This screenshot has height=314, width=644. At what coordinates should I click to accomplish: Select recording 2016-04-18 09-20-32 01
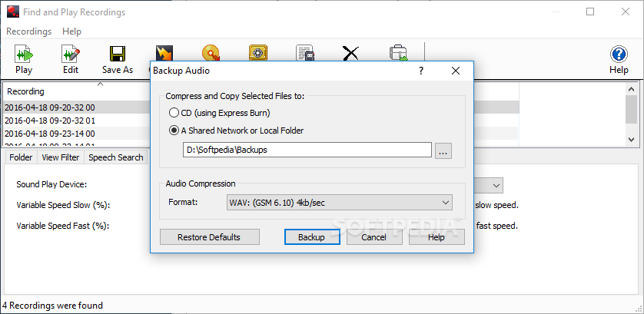click(50, 121)
